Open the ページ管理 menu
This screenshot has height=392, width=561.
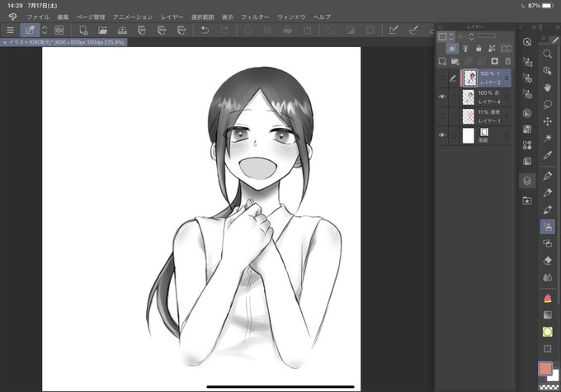91,17
